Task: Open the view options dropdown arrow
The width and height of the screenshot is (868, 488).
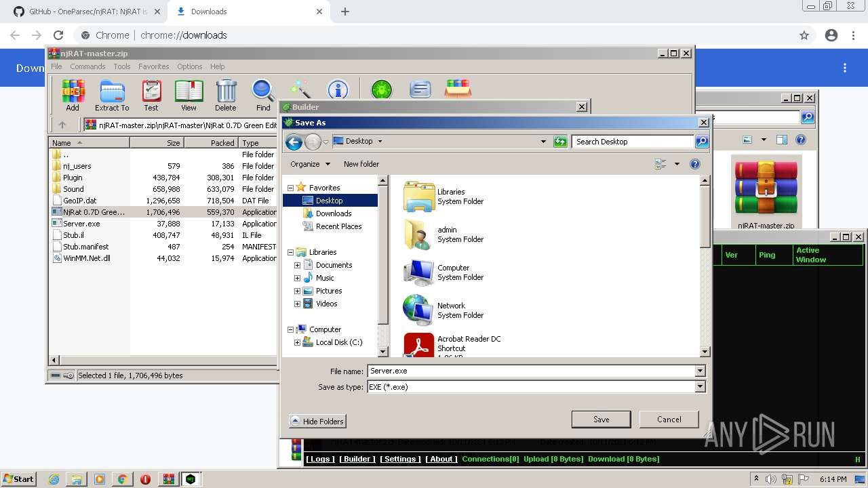Action: point(677,164)
